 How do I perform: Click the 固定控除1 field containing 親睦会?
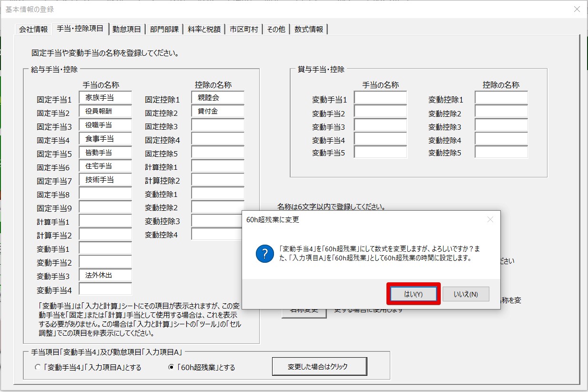(x=218, y=98)
